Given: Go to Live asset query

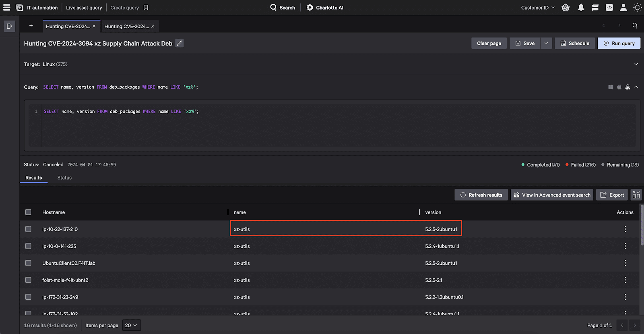Looking at the screenshot, I should 84,7.
